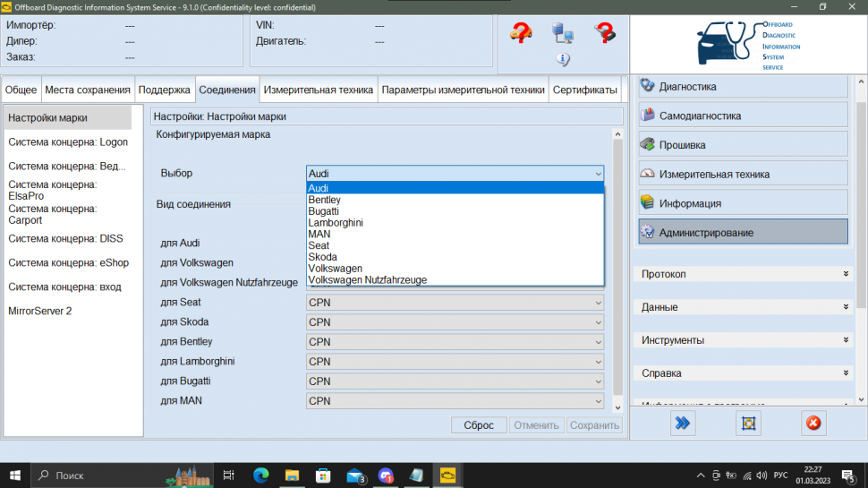
Task: Click the car with question mark icon
Action: (521, 34)
